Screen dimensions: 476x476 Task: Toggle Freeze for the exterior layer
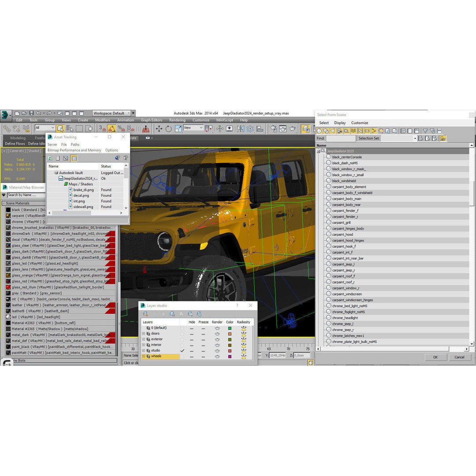click(203, 339)
